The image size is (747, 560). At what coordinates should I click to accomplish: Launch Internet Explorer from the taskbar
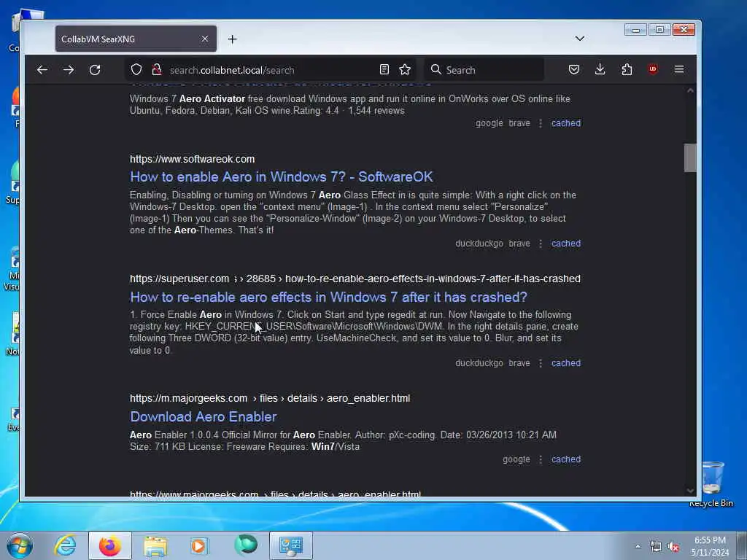pos(65,545)
